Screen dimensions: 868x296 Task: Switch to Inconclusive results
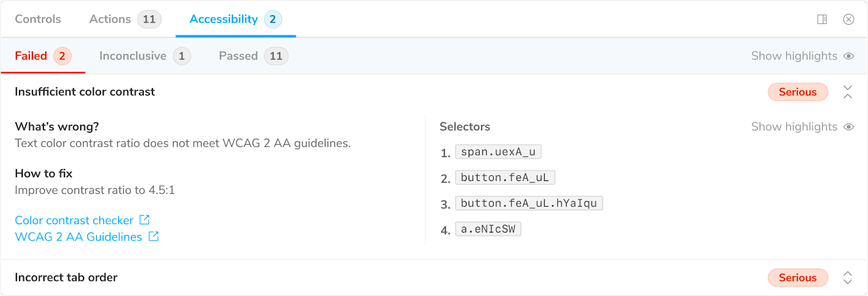[133, 56]
